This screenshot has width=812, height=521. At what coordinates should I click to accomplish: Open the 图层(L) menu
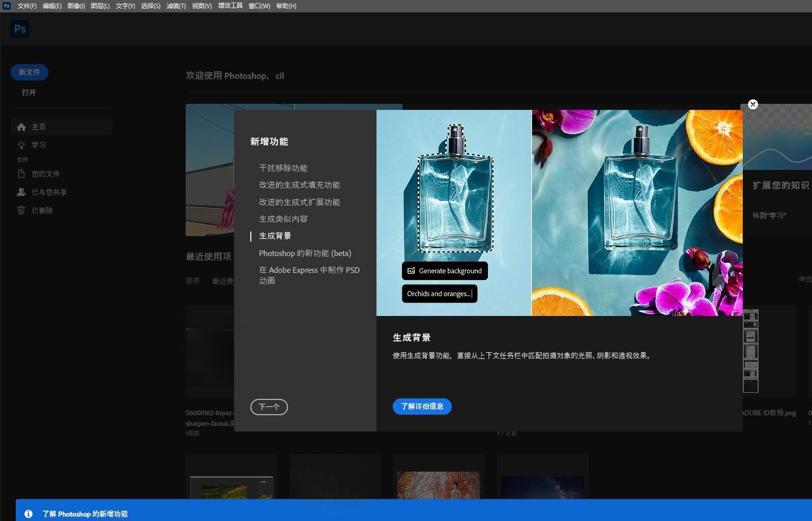pyautogui.click(x=100, y=6)
